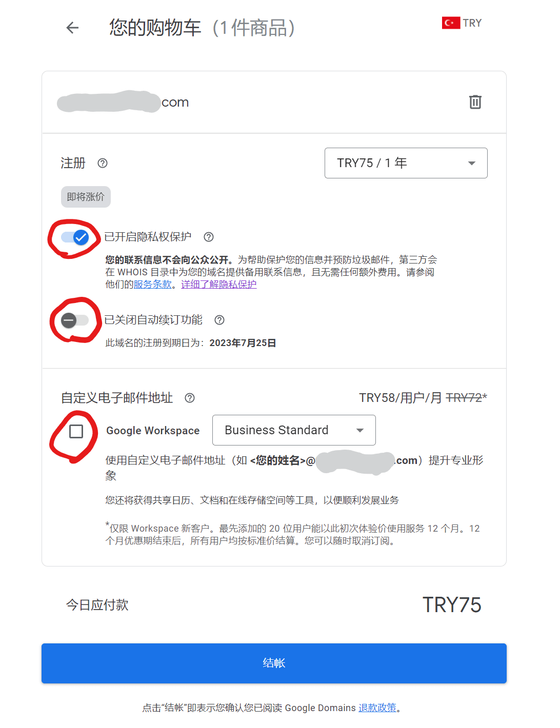Image resolution: width=560 pixels, height=728 pixels.
Task: Click the Business Standard dropdown arrow
Action: (360, 430)
